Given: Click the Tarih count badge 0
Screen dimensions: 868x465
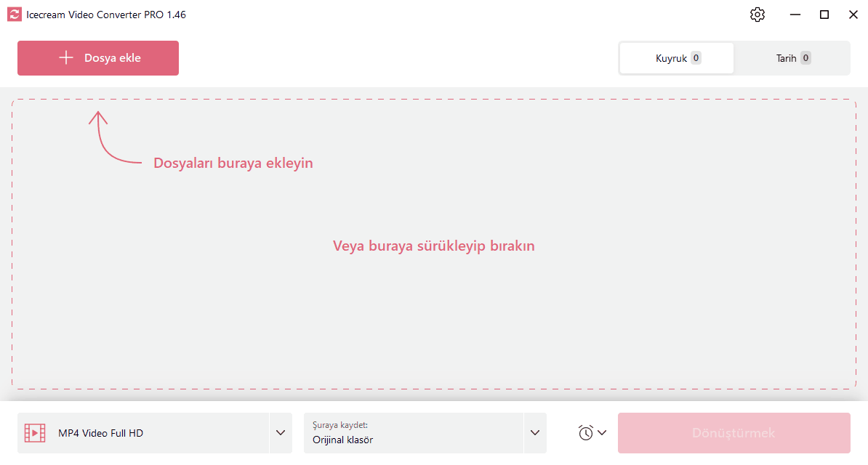Looking at the screenshot, I should 805,57.
